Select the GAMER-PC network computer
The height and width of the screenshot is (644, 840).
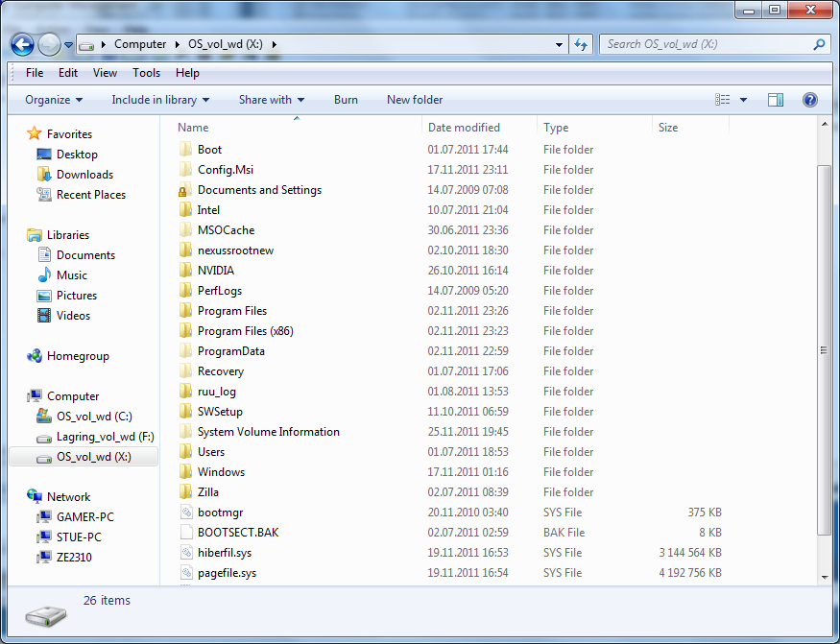(x=85, y=517)
